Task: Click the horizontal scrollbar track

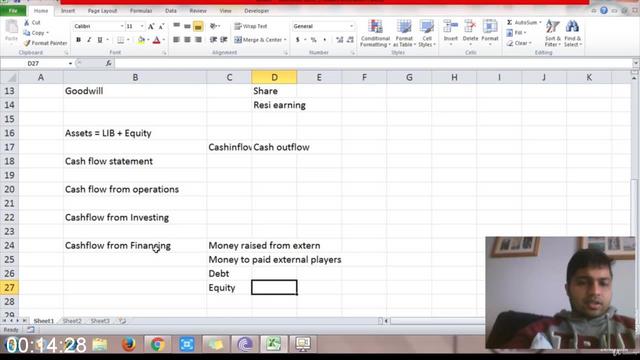Action: 437,321
